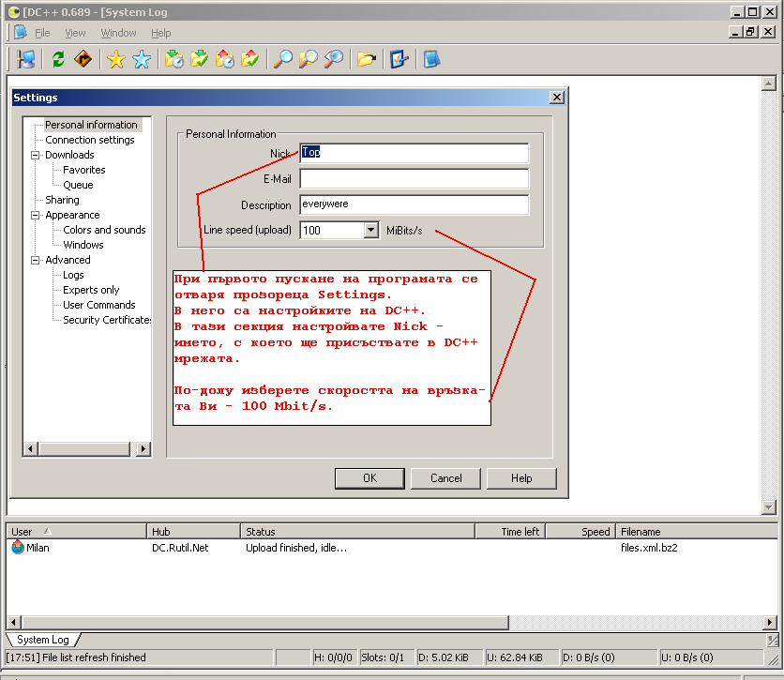Open Download Queue folder-clock icon
This screenshot has width=784, height=680.
point(174,59)
